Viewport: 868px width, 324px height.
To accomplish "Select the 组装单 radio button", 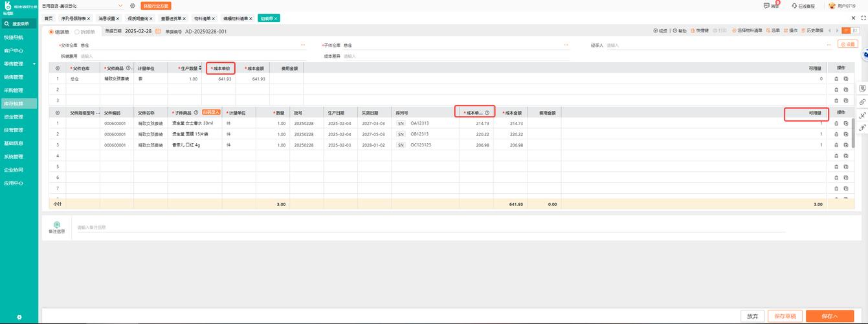I will 52,31.
